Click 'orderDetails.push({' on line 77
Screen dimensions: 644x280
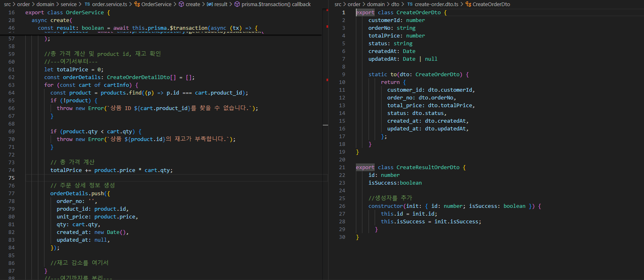[80, 194]
